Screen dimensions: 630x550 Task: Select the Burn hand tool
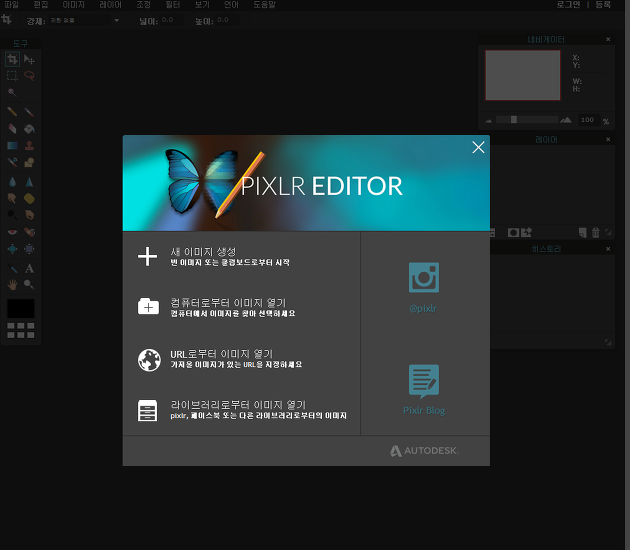(x=29, y=215)
